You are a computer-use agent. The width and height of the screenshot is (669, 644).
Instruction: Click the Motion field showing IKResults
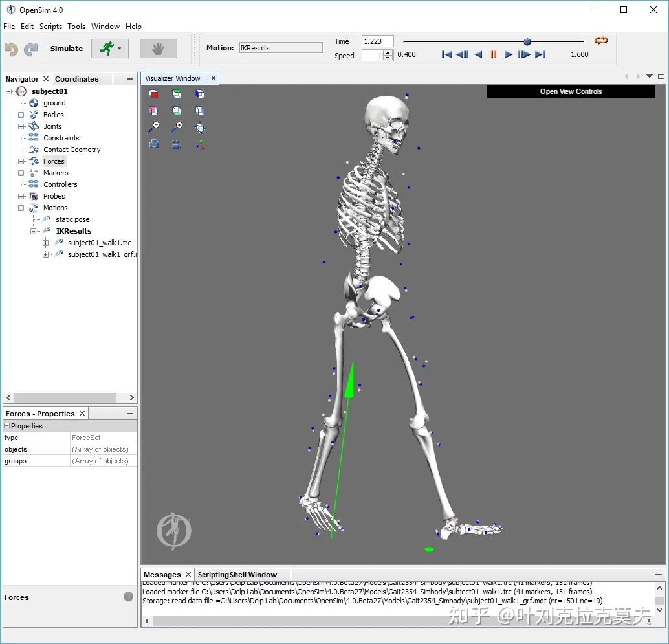[x=280, y=47]
